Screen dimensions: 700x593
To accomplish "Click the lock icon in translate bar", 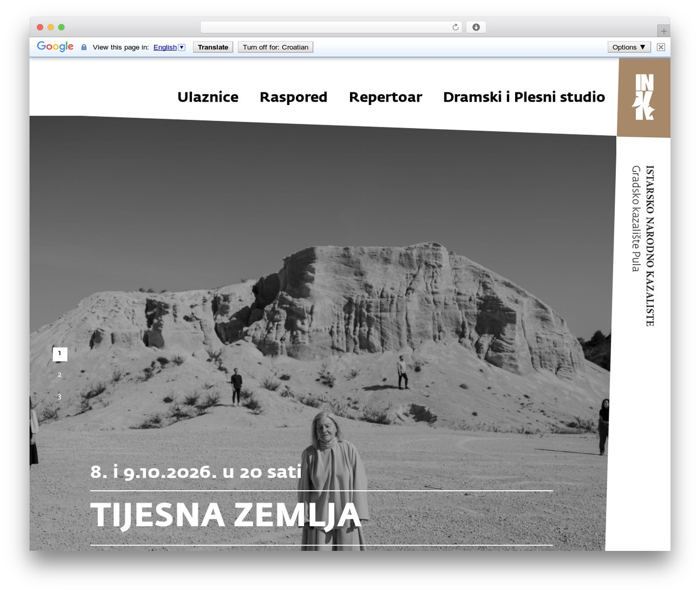I will (84, 48).
